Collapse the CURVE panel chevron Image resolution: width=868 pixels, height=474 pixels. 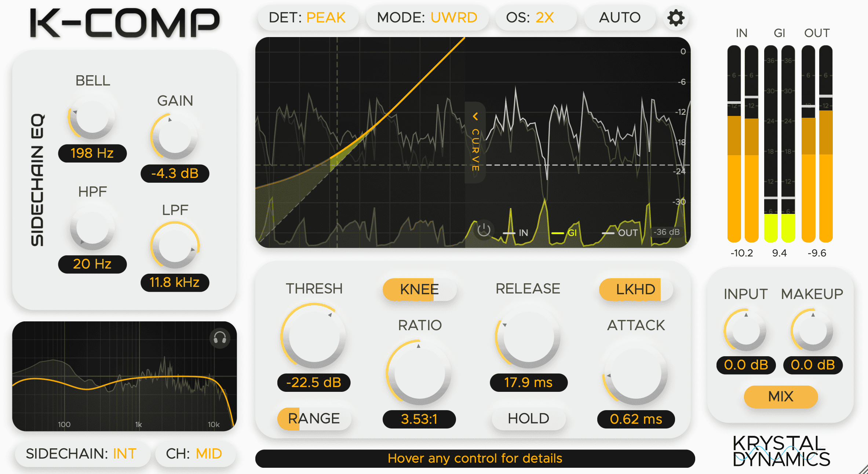[x=475, y=117]
